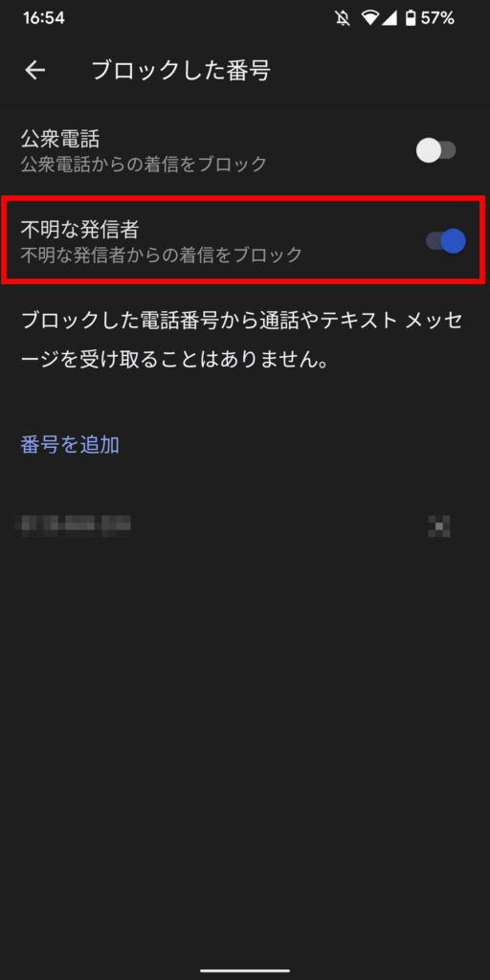Select the 公衆電話 setting title
The image size is (490, 980).
point(60,139)
